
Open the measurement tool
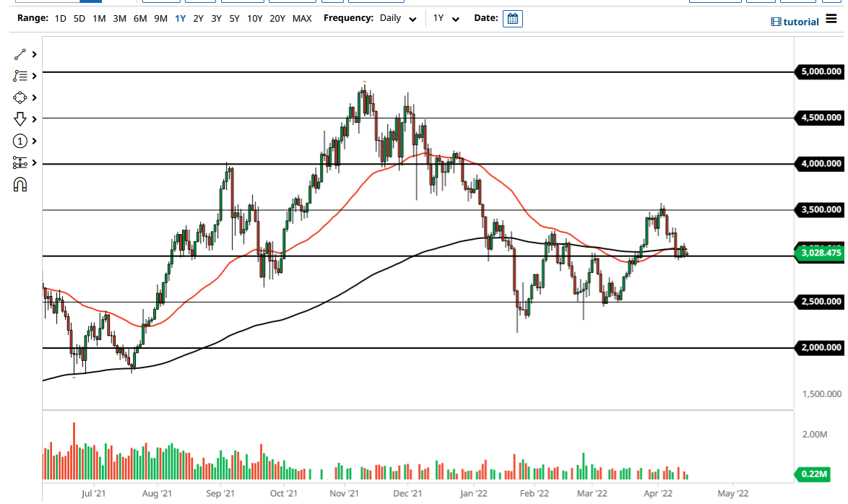tap(20, 163)
